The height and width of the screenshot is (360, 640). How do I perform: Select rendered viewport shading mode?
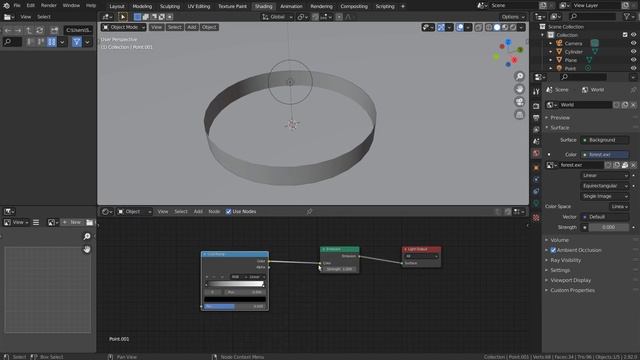[513, 27]
